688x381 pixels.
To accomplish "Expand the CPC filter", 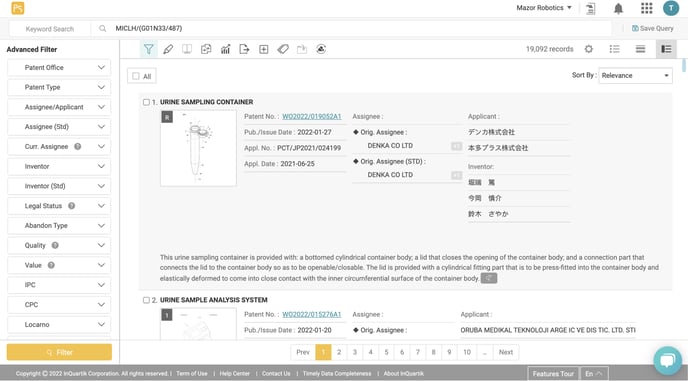I will point(59,305).
